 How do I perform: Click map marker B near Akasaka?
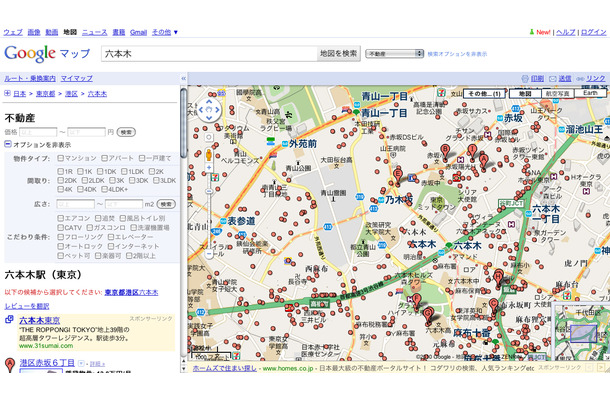click(445, 151)
